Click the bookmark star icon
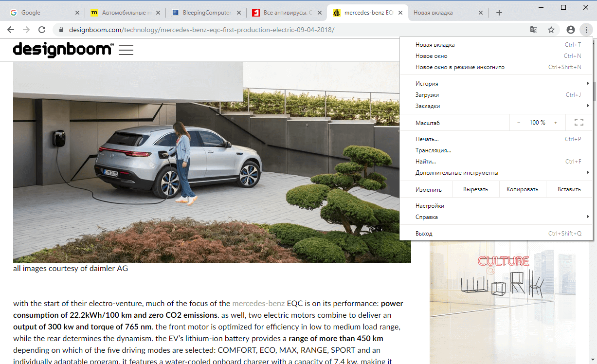 (551, 30)
